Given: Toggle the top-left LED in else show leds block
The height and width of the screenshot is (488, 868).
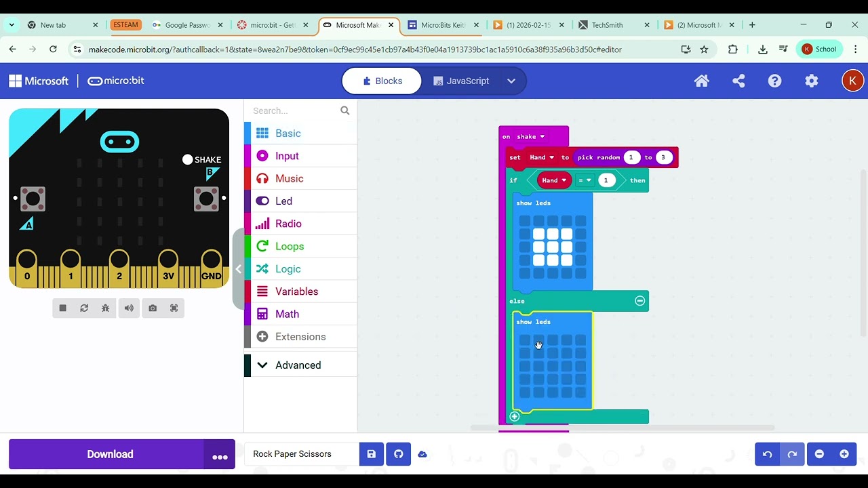Looking at the screenshot, I should pyautogui.click(x=525, y=340).
